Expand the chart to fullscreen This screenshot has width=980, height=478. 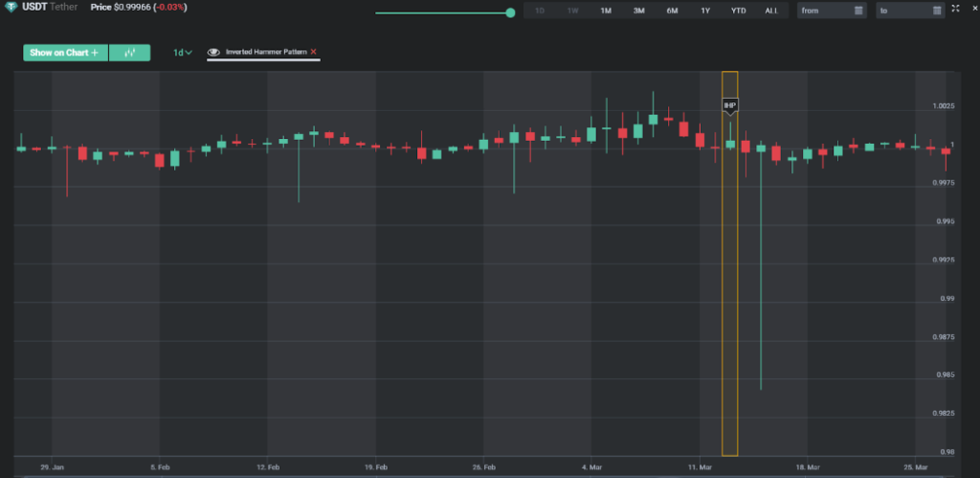(x=956, y=8)
